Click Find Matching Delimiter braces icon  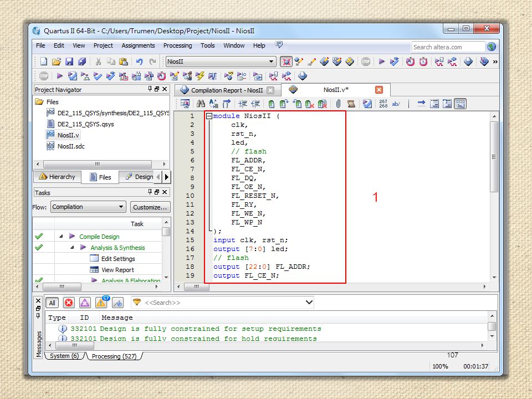[x=227, y=104]
